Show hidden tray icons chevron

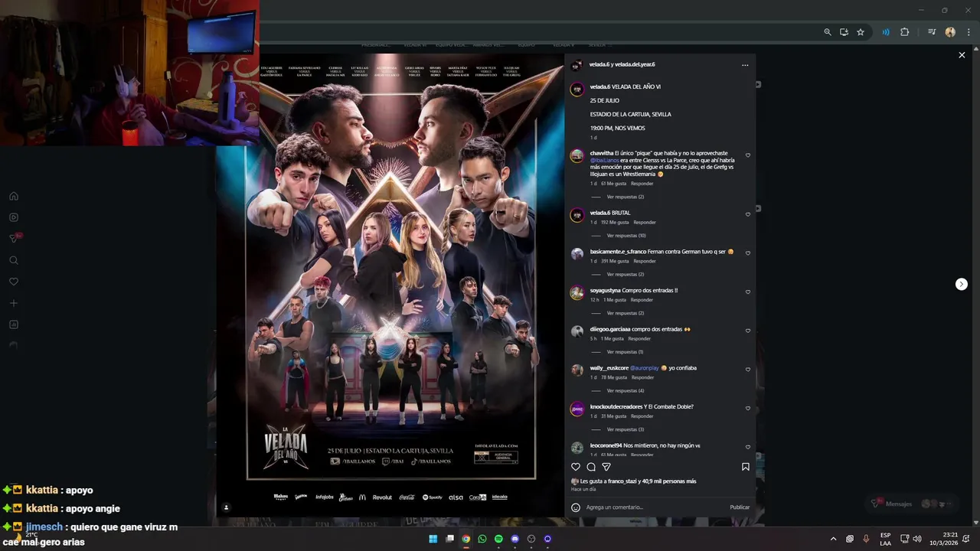(x=833, y=539)
